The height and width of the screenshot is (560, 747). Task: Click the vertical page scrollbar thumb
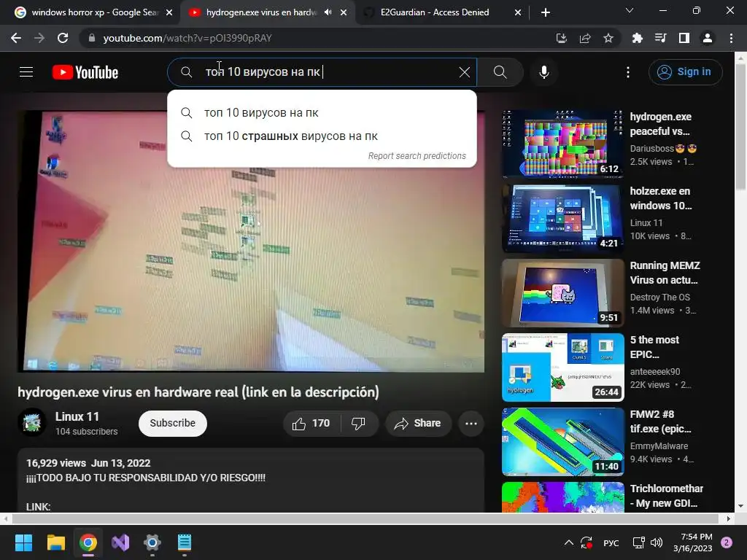741,127
